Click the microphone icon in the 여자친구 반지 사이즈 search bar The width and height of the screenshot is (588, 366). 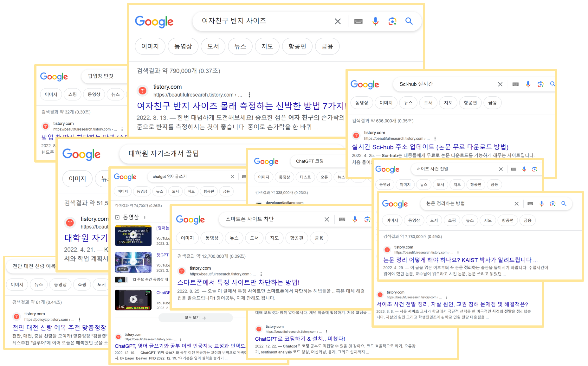375,21
